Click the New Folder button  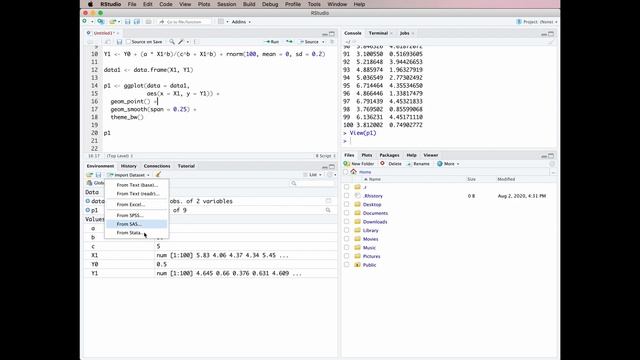[359, 164]
